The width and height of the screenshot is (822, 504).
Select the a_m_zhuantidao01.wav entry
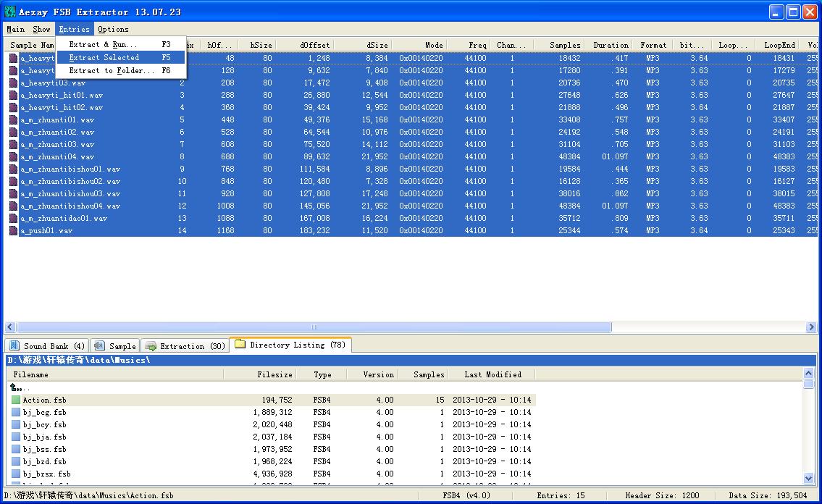coord(64,219)
